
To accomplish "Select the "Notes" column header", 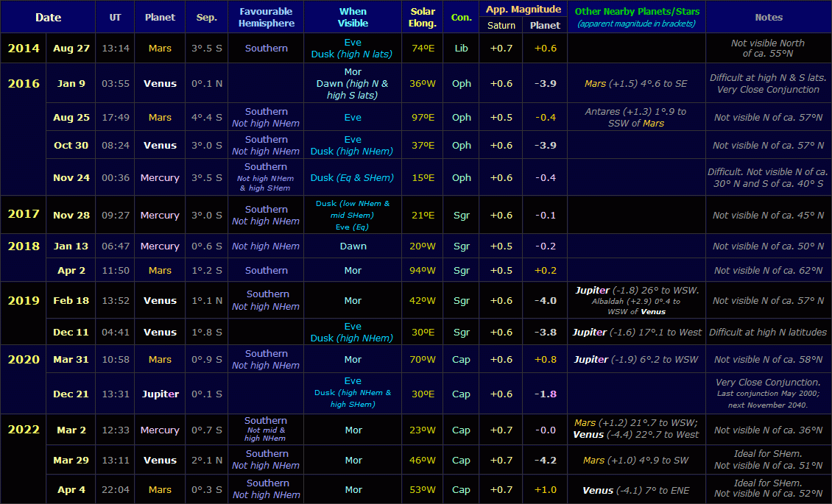I will pyautogui.click(x=768, y=17).
